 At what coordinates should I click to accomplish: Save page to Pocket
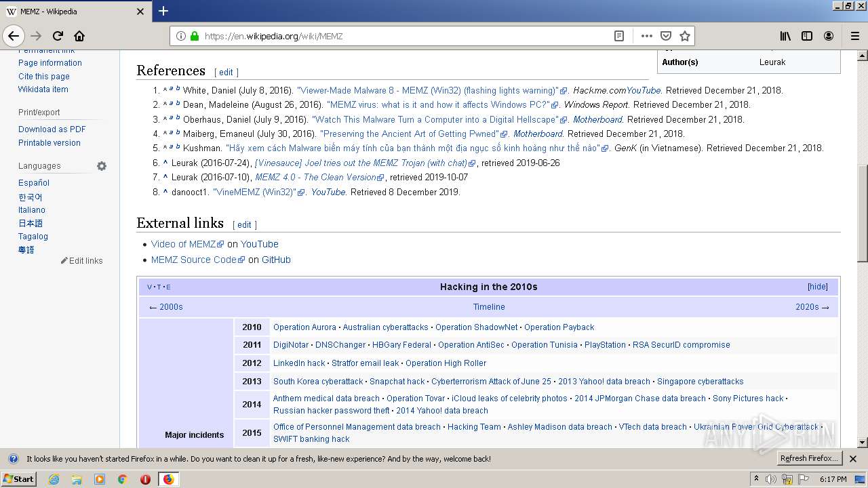pos(666,36)
